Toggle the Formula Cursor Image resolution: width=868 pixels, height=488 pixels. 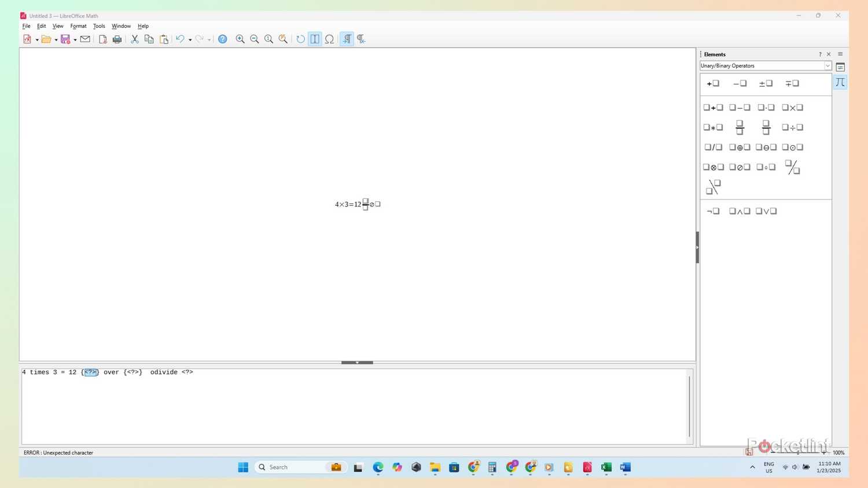coord(315,39)
